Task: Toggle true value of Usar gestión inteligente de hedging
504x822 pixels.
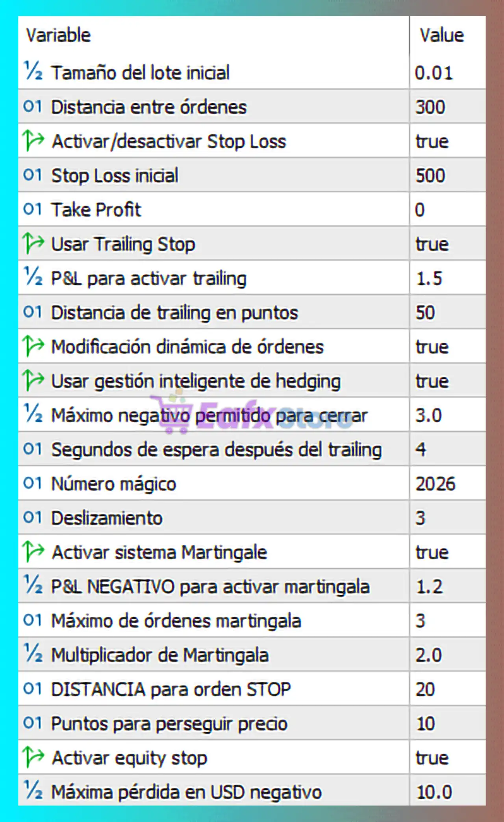Action: tap(432, 381)
